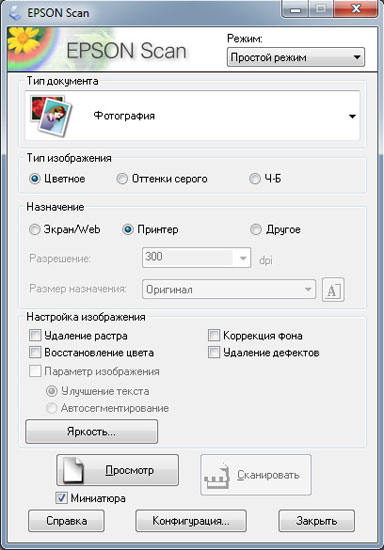This screenshot has width=384, height=550.
Task: Minimize the EPSON Scan window
Action: point(296,9)
